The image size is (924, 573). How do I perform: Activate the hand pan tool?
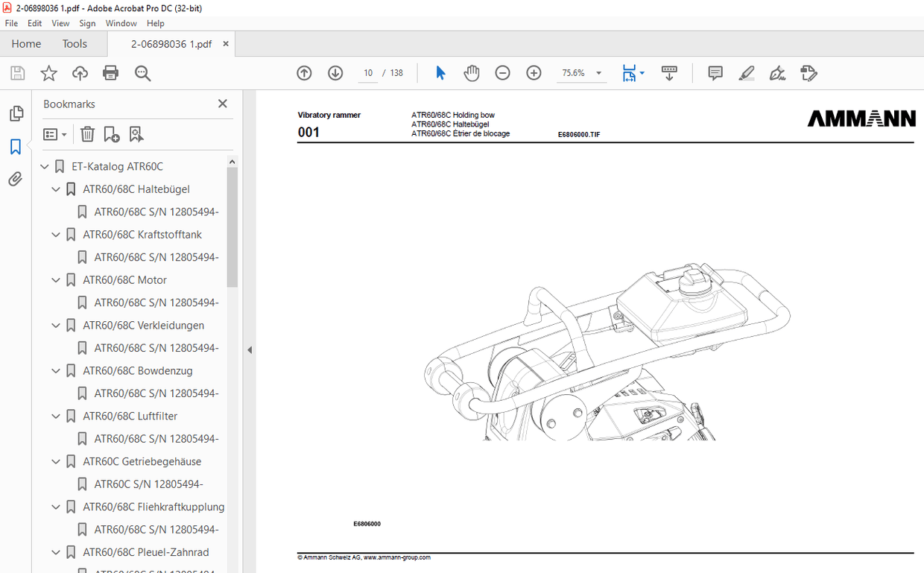[472, 73]
